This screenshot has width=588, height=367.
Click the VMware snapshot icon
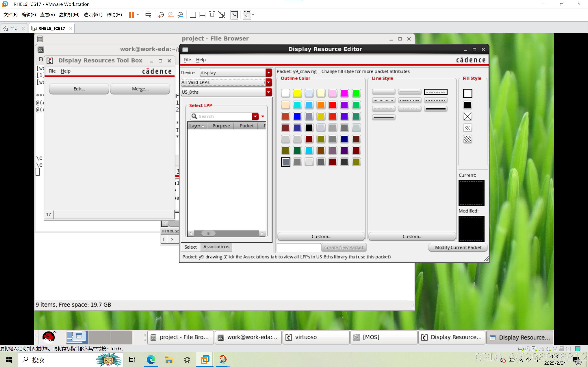click(x=161, y=15)
